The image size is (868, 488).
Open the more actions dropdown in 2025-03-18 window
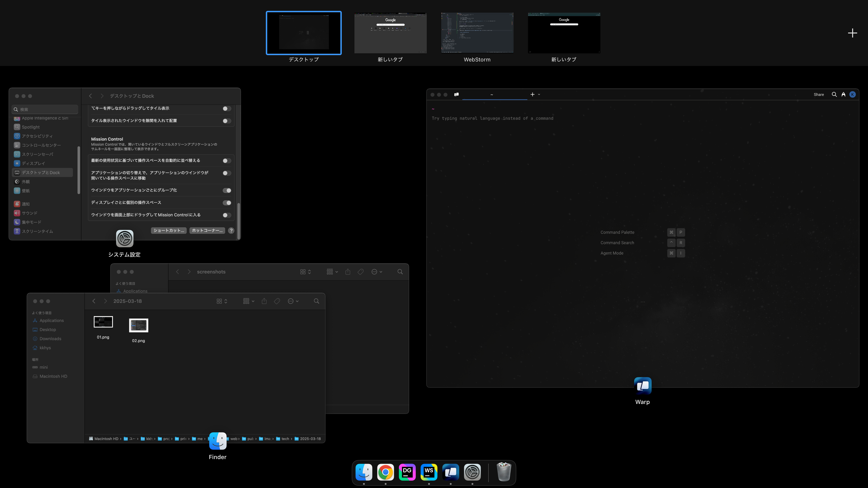click(x=293, y=301)
